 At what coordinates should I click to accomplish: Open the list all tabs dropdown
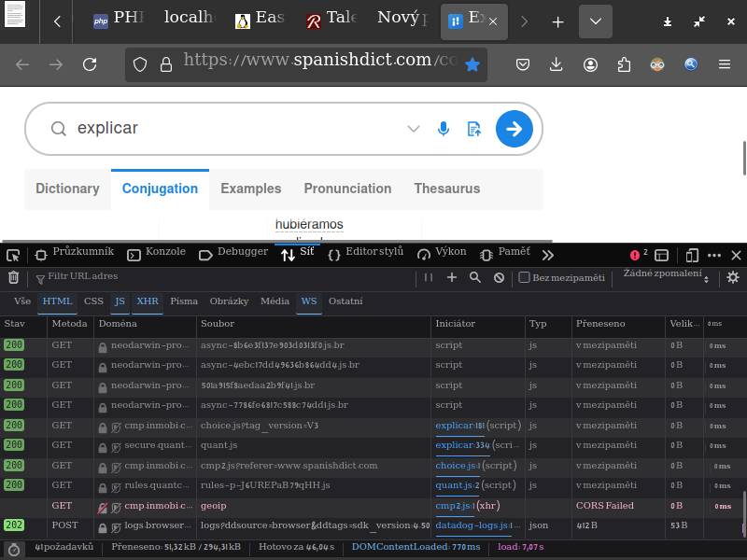coord(596,21)
